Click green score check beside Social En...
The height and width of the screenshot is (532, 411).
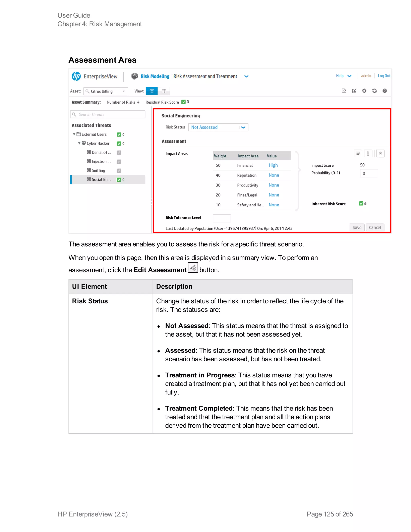[119, 179]
